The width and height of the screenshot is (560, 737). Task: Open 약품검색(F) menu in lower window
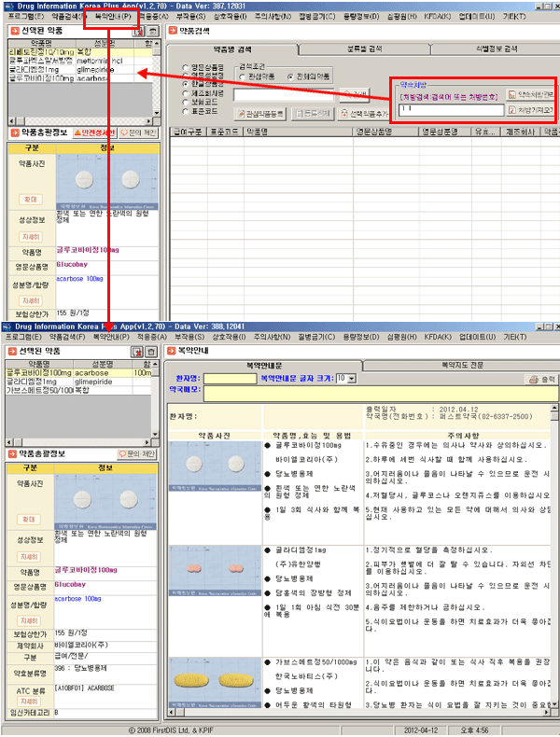coord(67,337)
